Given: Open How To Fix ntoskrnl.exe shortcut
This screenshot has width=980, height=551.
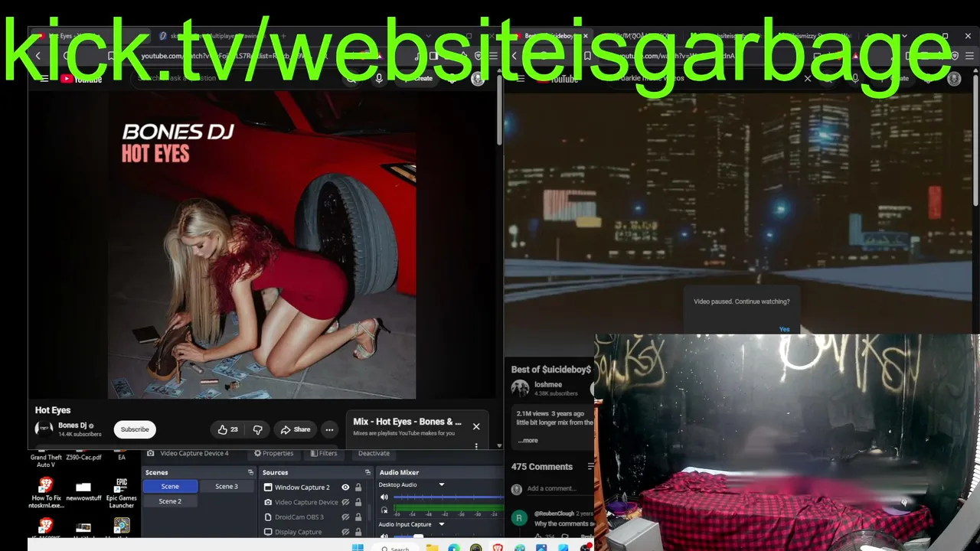Looking at the screenshot, I should pyautogui.click(x=46, y=491).
